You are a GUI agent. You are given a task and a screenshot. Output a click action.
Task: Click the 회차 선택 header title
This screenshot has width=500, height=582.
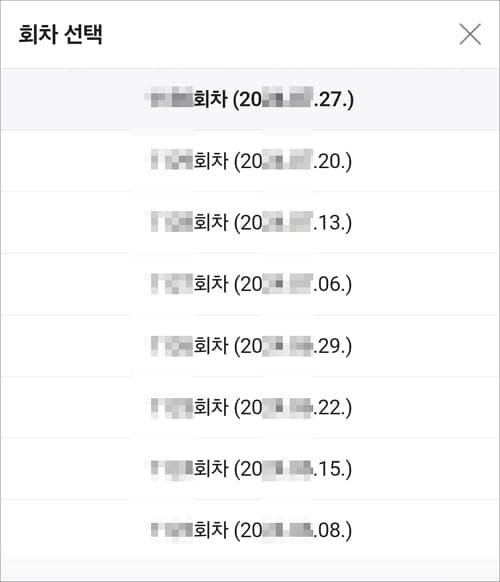(61, 34)
